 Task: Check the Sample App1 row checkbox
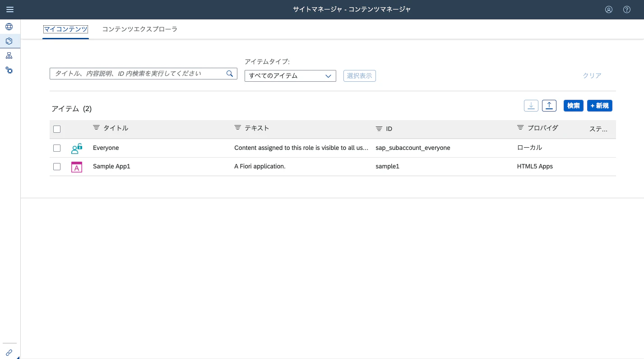point(57,167)
